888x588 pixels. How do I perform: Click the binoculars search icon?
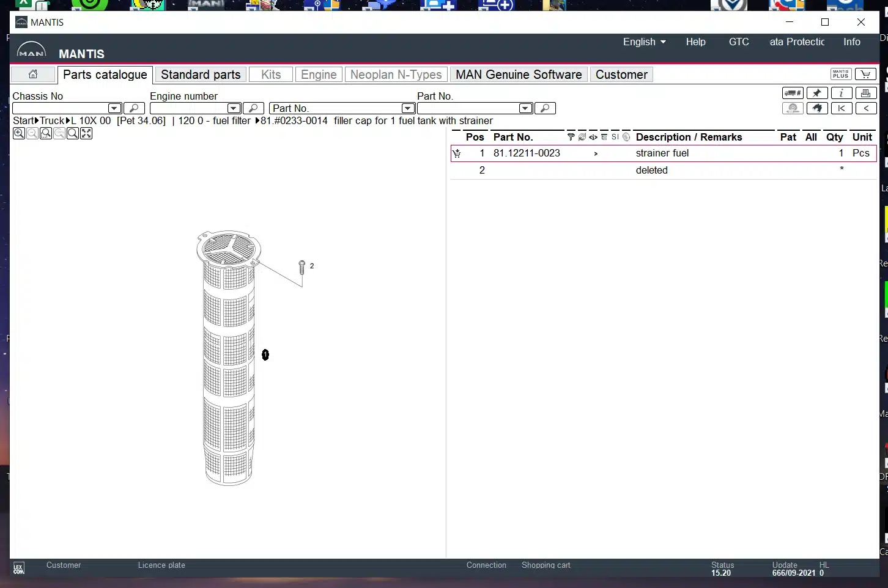pos(817,108)
